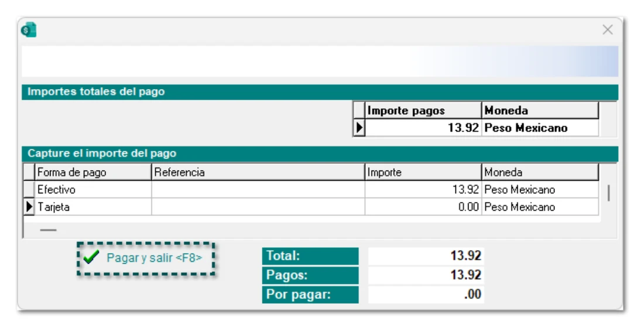Select the Efectivo payment row
This screenshot has width=644, height=331.
tap(311, 190)
